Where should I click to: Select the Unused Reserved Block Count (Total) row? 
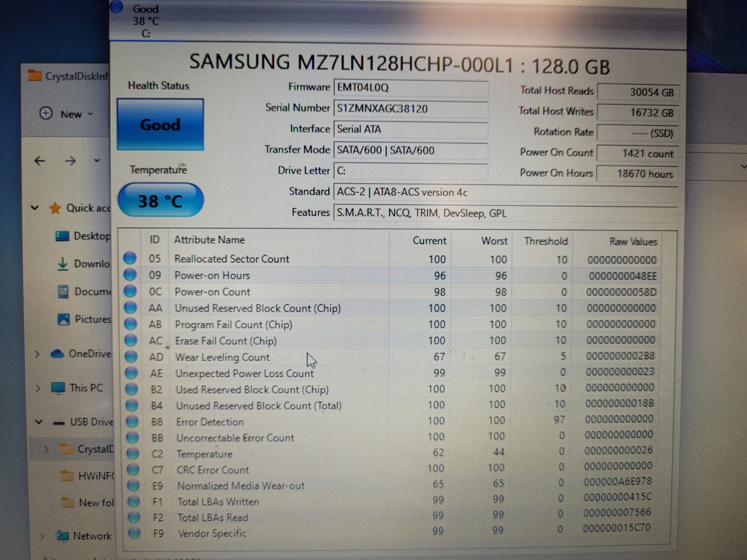click(x=392, y=405)
